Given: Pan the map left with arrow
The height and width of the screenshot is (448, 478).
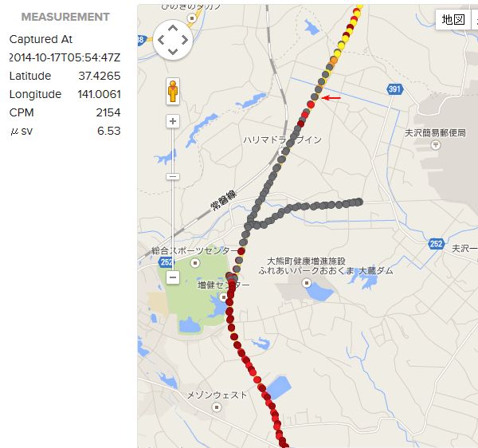Looking at the screenshot, I should point(161,40).
